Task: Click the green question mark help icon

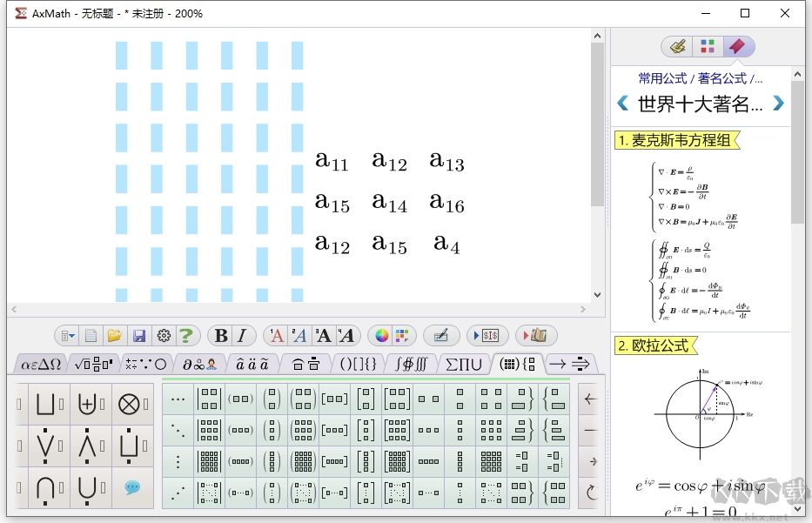Action: [186, 335]
